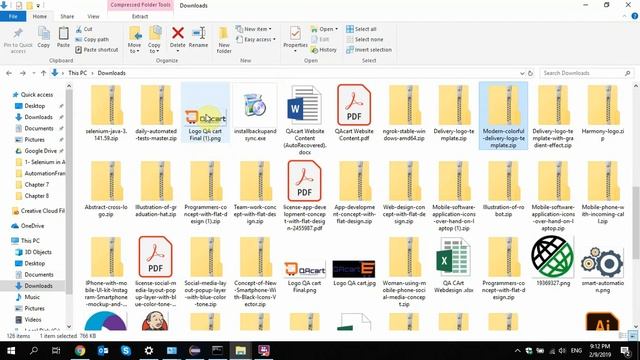Viewport: 640px width, 360px height.
Task: Open the Move to dropdown
Action: click(134, 40)
